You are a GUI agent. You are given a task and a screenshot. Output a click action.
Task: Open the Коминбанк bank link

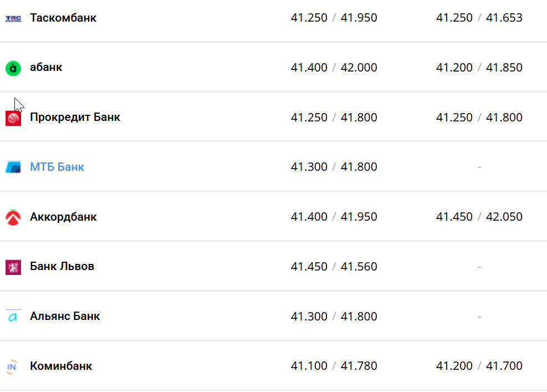tap(61, 366)
